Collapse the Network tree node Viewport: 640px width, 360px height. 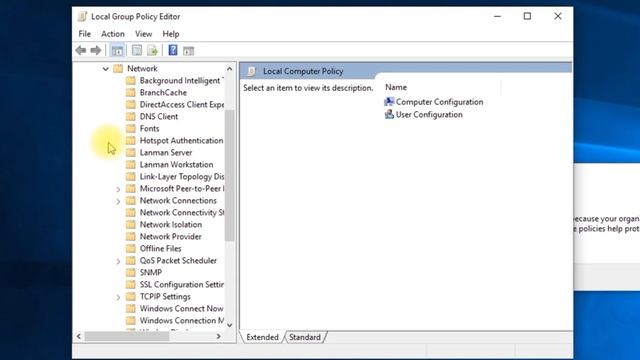coord(106,69)
